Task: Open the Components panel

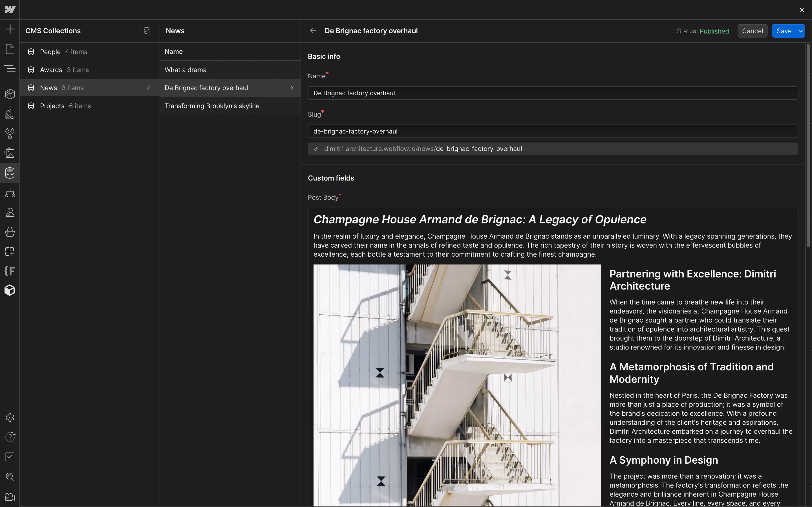Action: (10, 94)
